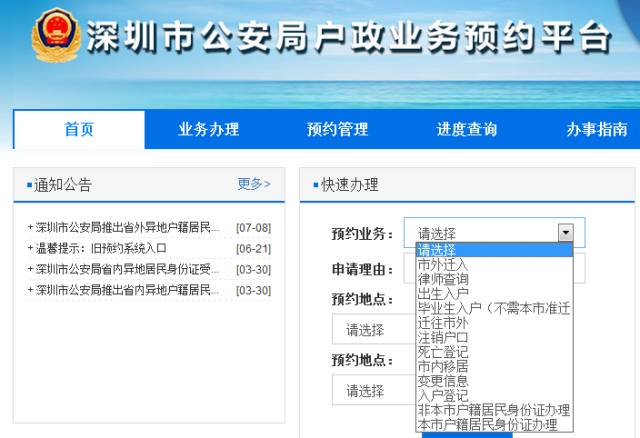Pick 迁往市外 from the dropdown
The image size is (640, 438).
494,323
